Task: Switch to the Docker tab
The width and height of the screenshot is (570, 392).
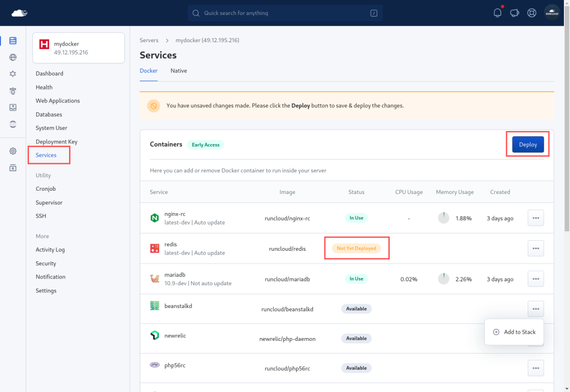Action: tap(149, 71)
